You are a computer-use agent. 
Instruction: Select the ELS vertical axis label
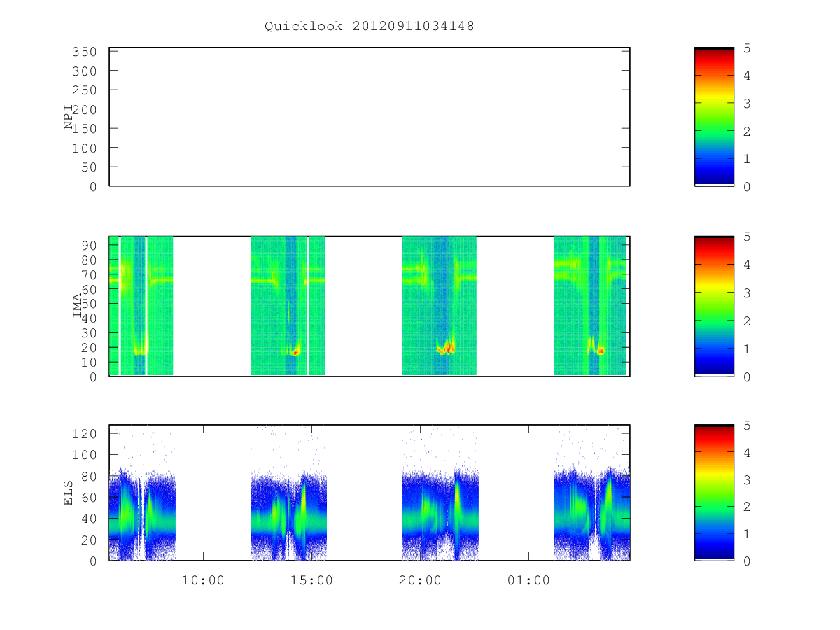[69, 493]
